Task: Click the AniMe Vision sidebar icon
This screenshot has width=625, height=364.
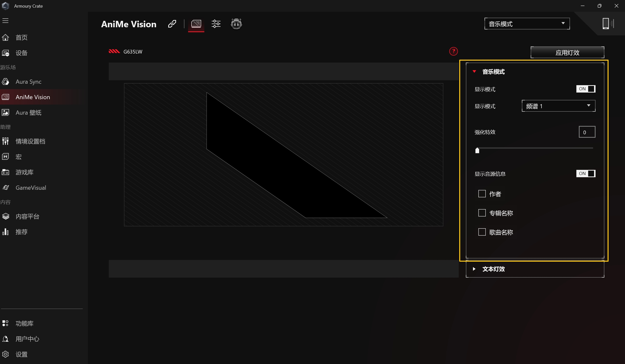Action: [x=5, y=97]
